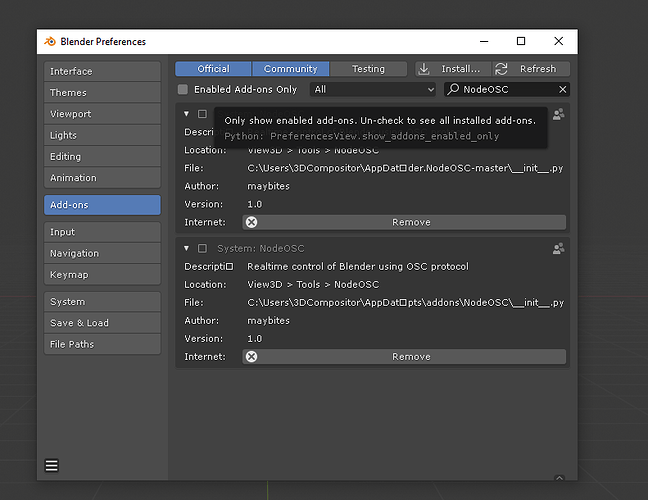This screenshot has width=648, height=500.
Task: Enable the second System: NodeOSC checkbox
Action: coord(202,248)
